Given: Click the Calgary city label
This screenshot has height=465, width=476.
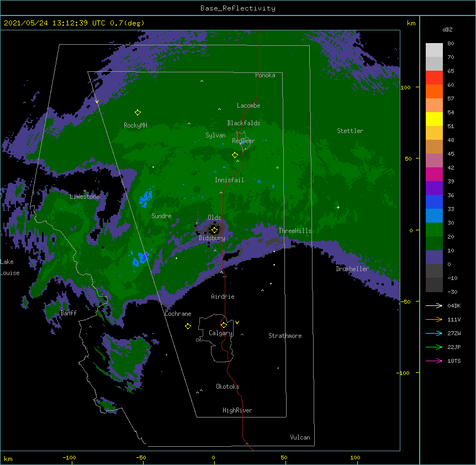Looking at the screenshot, I should click(220, 333).
